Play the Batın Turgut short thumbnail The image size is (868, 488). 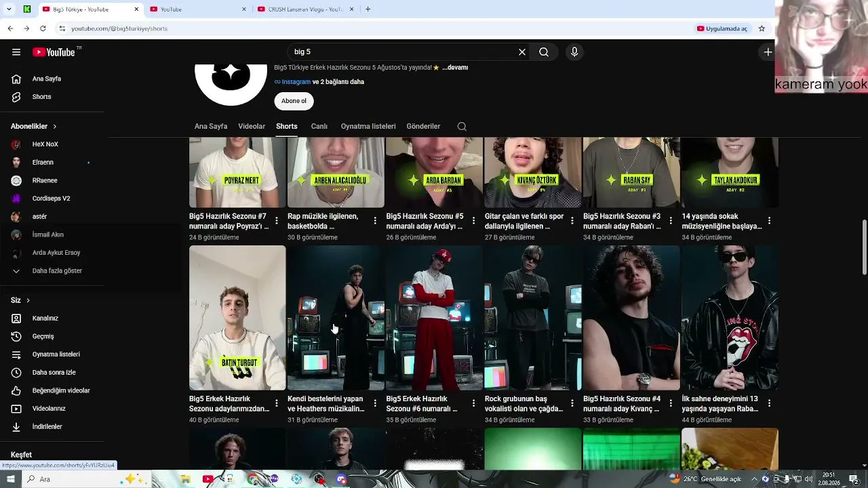pos(237,318)
